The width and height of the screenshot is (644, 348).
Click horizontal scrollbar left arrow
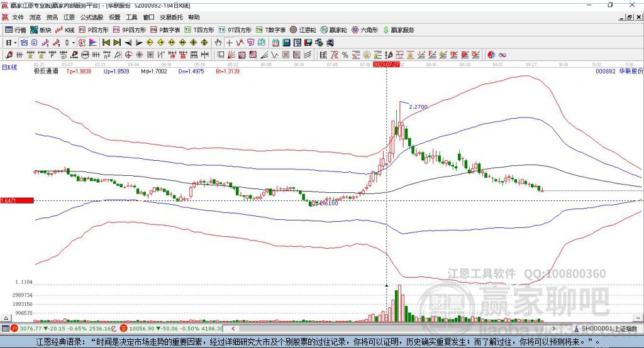point(233,329)
